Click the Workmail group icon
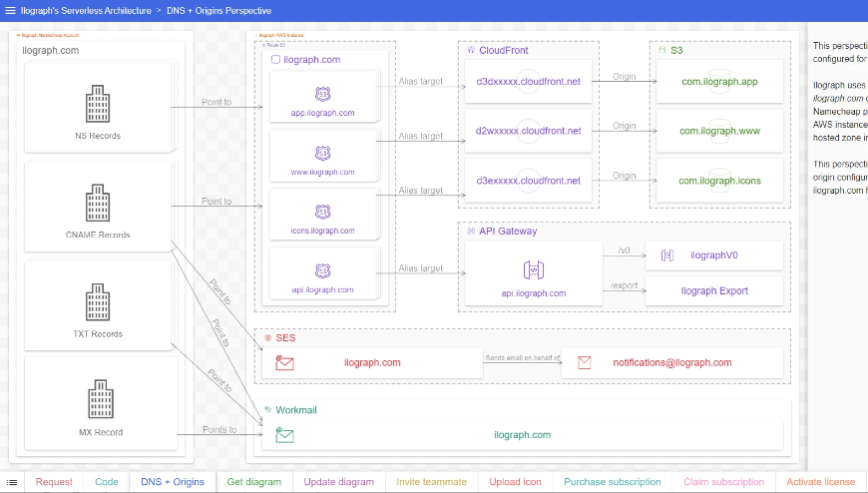 [x=268, y=410]
